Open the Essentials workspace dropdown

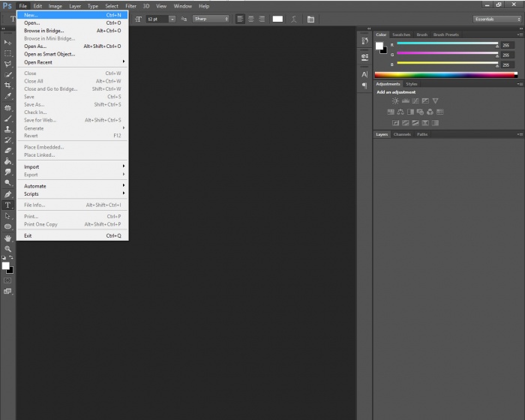tap(496, 19)
